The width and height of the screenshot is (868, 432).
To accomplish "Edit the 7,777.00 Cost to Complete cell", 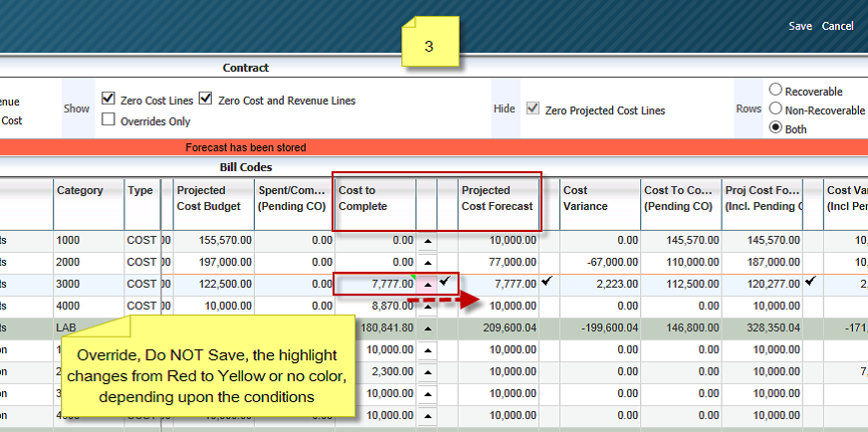I will (375, 284).
